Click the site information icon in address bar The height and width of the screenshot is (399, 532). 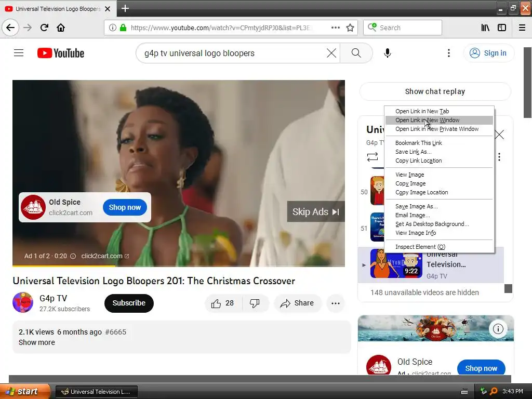112,28
